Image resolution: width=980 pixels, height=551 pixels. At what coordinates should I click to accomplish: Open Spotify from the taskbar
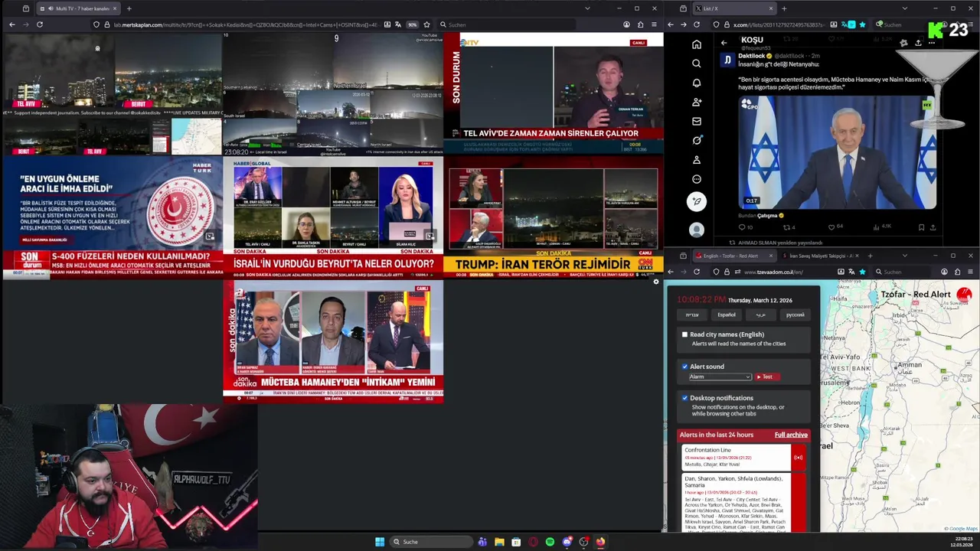point(550,542)
